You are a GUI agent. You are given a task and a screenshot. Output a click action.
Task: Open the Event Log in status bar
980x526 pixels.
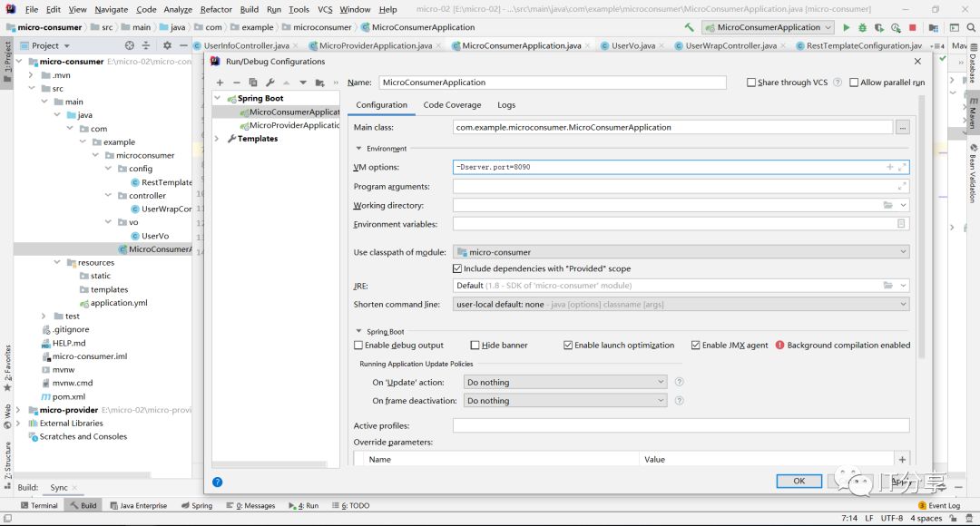(x=939, y=505)
